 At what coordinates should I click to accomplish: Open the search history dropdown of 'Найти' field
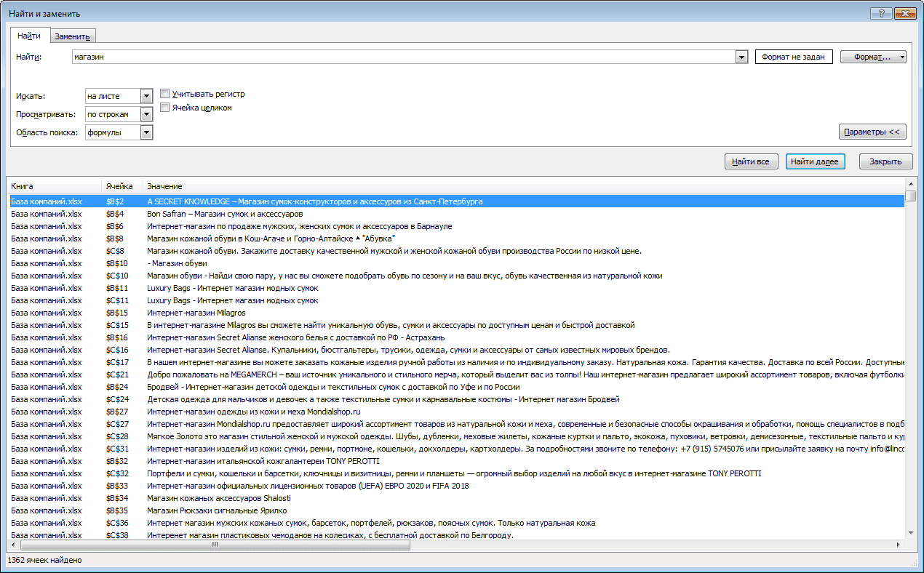pyautogui.click(x=741, y=57)
